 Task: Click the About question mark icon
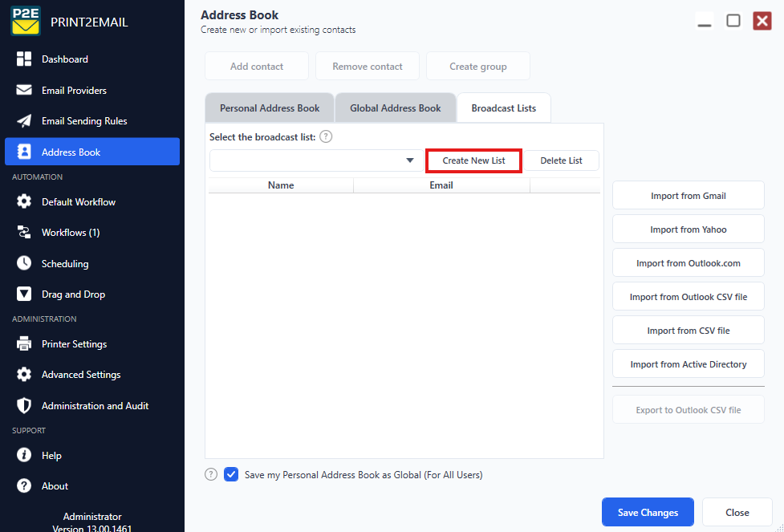[24, 485]
